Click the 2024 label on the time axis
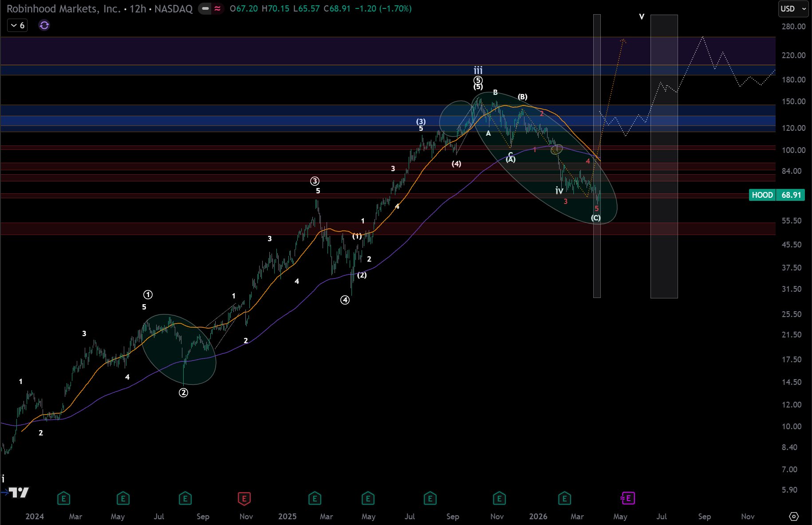The width and height of the screenshot is (812, 525). click(35, 517)
